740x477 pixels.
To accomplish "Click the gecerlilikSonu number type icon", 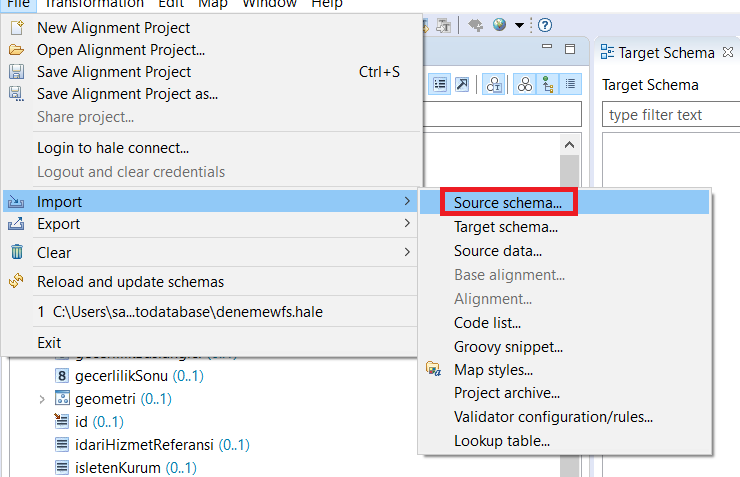I will tap(62, 376).
